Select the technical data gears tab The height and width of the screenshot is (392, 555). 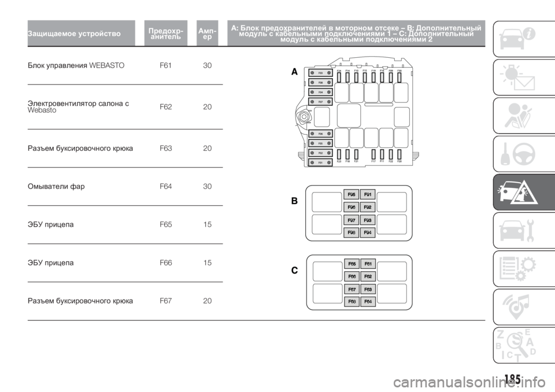click(524, 268)
